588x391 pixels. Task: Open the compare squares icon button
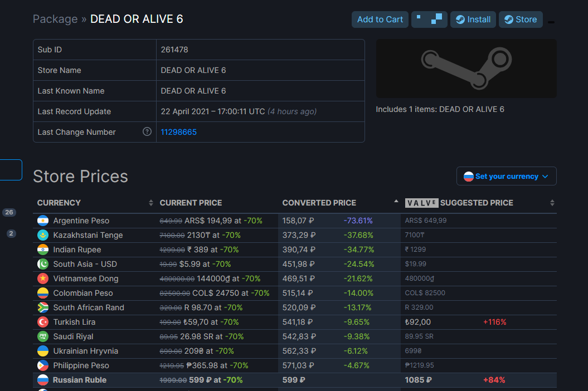tap(429, 19)
